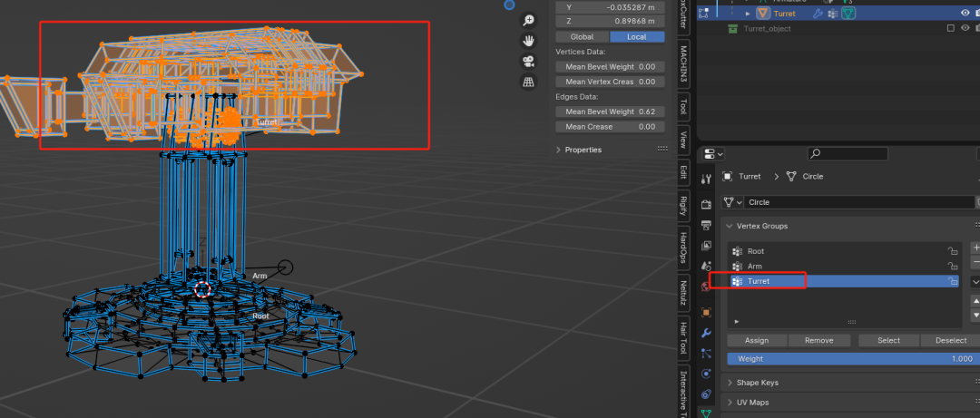This screenshot has width=980, height=418.
Task: Click the zoom magnifier viewport gizmo
Action: pyautogui.click(x=529, y=21)
